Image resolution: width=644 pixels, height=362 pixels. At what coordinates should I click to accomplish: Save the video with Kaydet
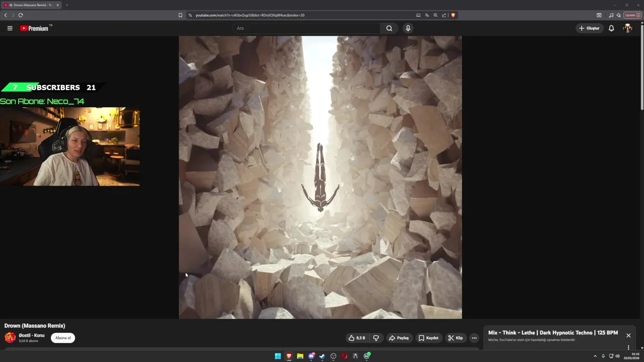pyautogui.click(x=429, y=338)
